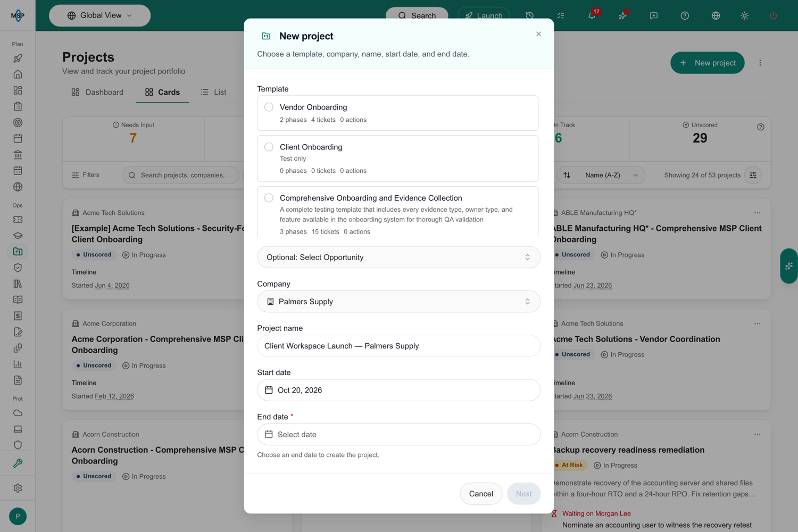Open the feedback chat icon in top bar
This screenshot has height=532, width=798.
click(x=654, y=15)
